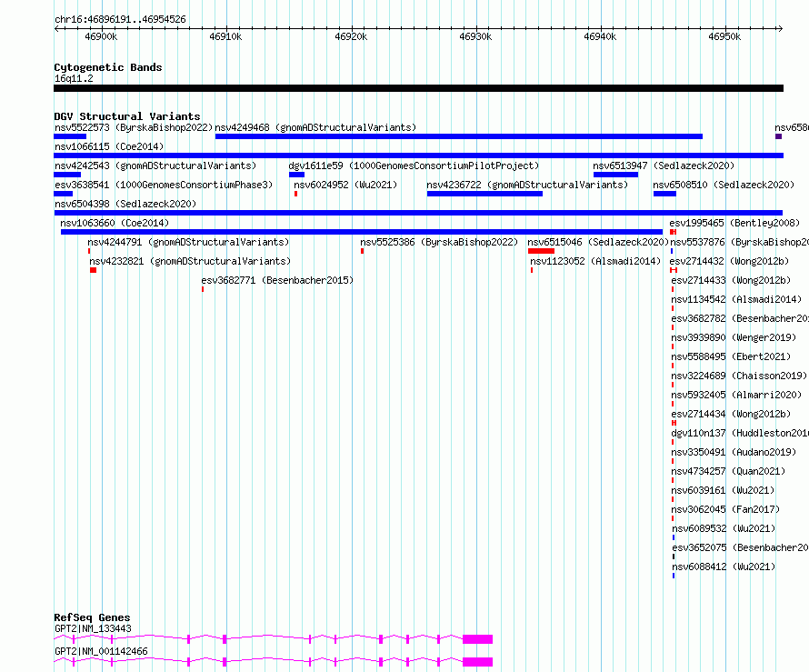The height and width of the screenshot is (672, 809).
Task: Open esv1995465 (Bentley2008) variant
Action: tap(734, 223)
